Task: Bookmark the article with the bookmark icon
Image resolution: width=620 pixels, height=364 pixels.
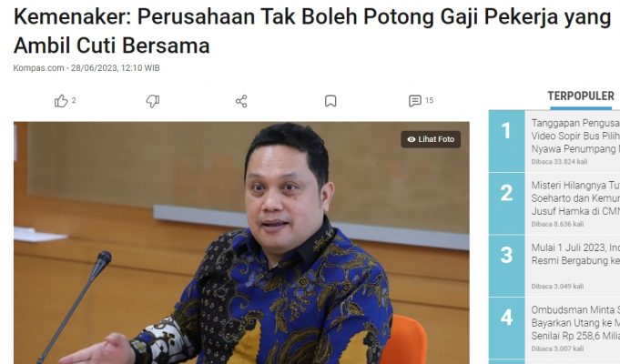Action: [x=330, y=101]
